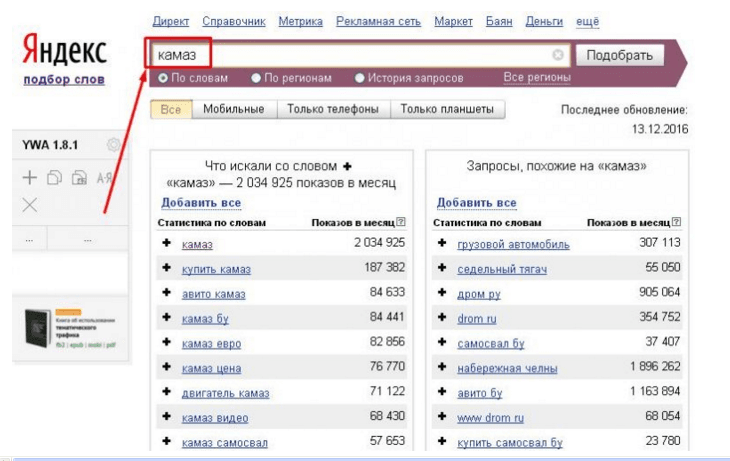Add «грузовой автомобиль» with its plus icon
Viewport: 730px width, 461px height.
pos(442,243)
